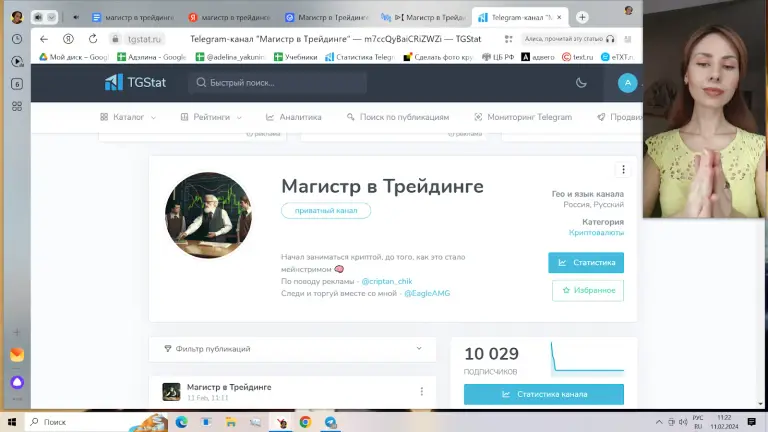Open Мониторинг Telegram section
Screen dimensions: 768x432
[x=523, y=117]
